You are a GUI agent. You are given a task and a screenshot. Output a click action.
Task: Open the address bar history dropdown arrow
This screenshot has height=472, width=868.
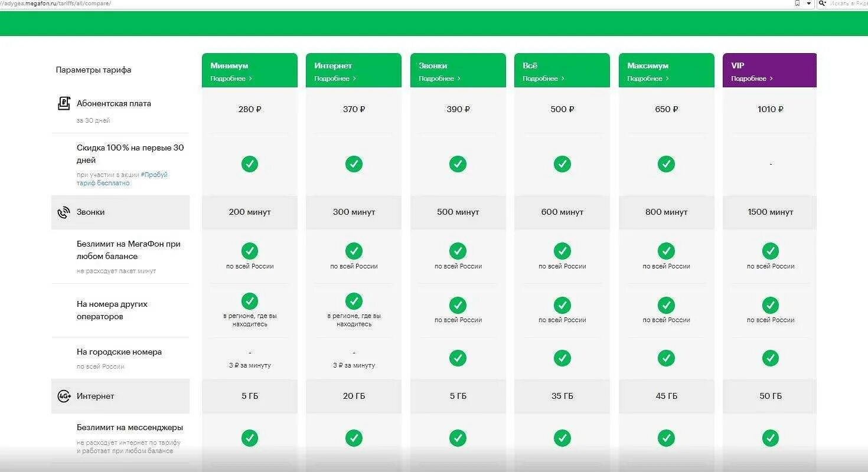click(x=809, y=4)
